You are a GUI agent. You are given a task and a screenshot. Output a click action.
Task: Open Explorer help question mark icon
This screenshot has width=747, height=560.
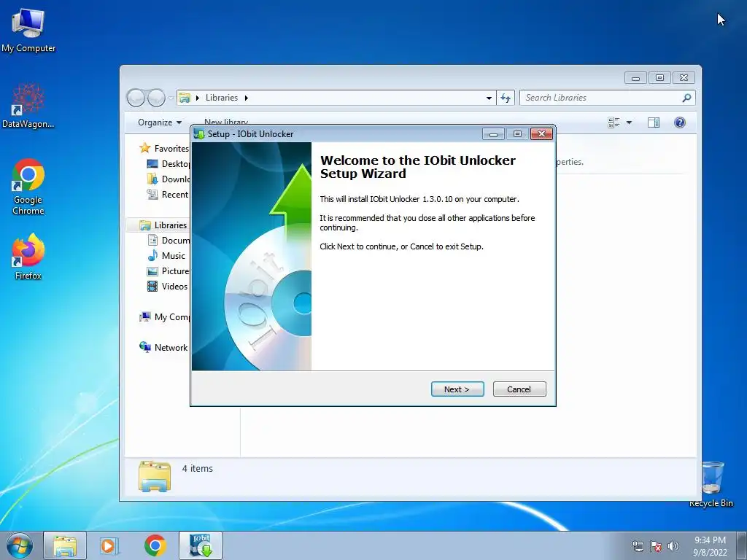coord(680,122)
